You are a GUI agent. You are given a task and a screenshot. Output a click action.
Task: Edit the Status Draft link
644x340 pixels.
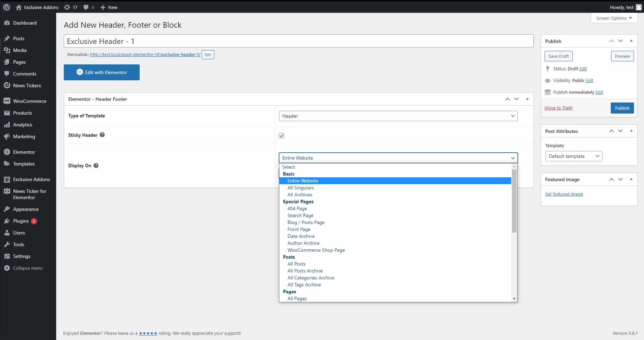click(583, 69)
